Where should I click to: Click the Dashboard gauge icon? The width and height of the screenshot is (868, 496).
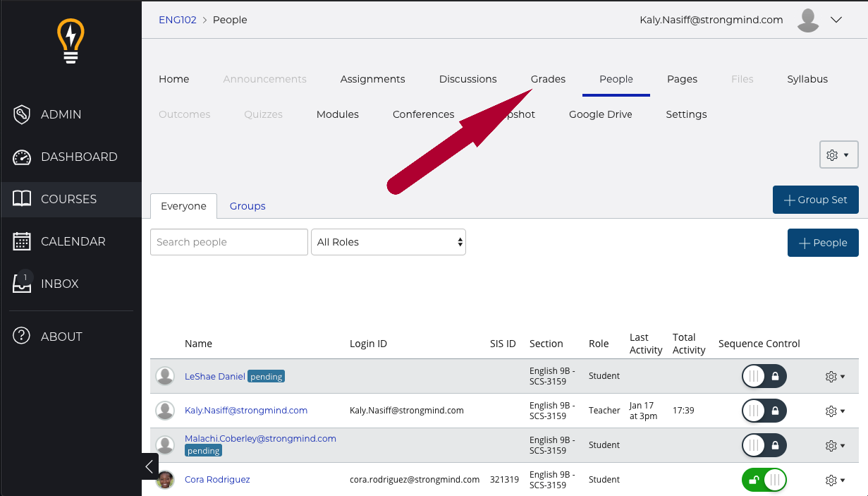tap(22, 157)
